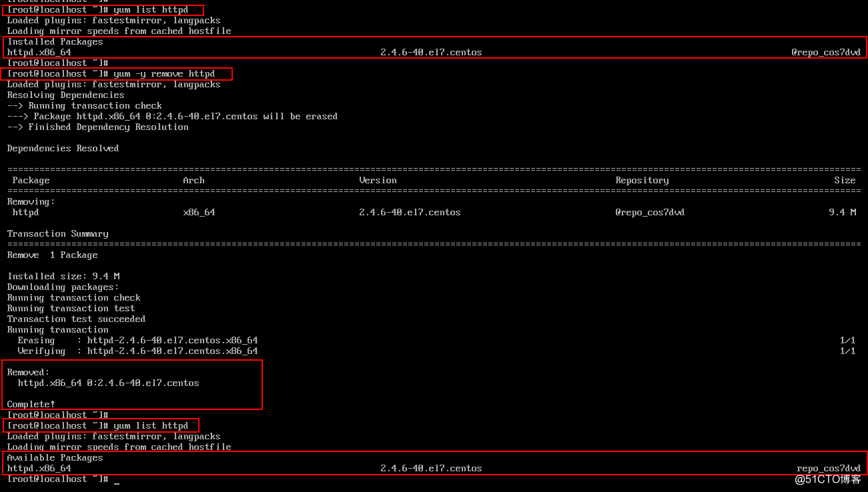Click the 'Arch' column header
The width and height of the screenshot is (868, 492).
[x=193, y=180]
